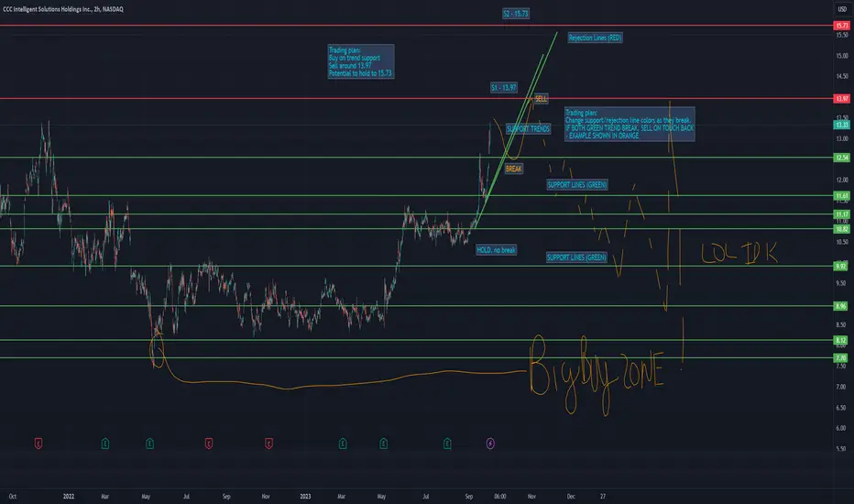854x504 pixels.
Task: Select the red earnings marker above Nov 2022
Action: [x=268, y=444]
